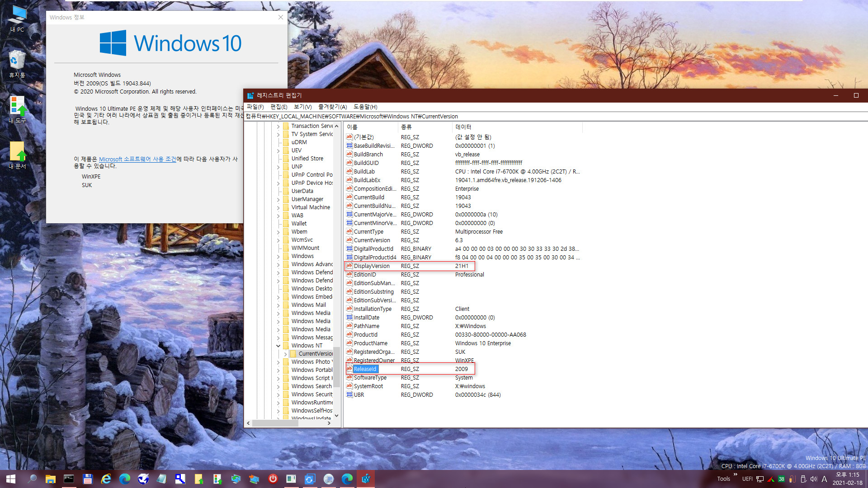Sort values by the 종류 column header
Image resolution: width=868 pixels, height=488 pixels.
click(x=425, y=127)
